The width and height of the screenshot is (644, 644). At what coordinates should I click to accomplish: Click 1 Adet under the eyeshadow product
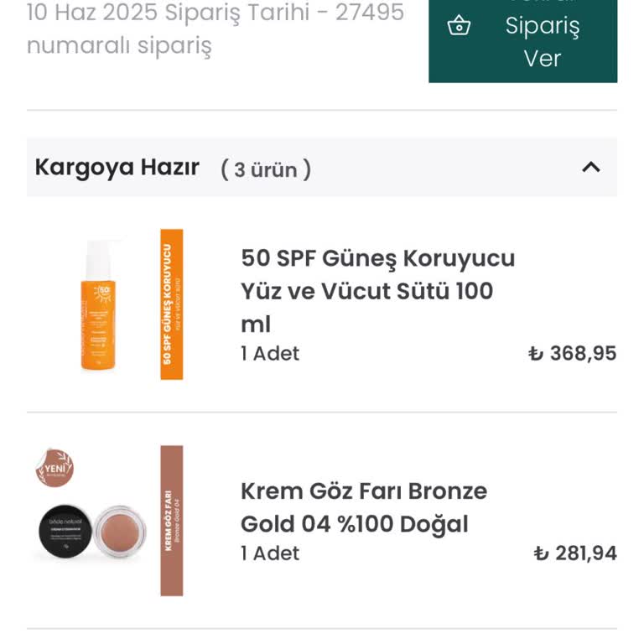click(x=270, y=553)
